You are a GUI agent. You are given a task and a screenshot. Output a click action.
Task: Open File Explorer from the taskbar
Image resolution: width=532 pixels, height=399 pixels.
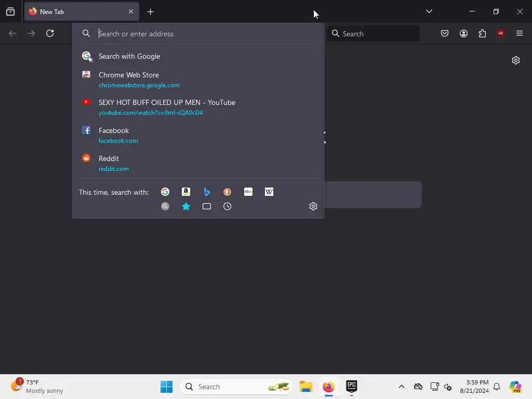(x=305, y=387)
